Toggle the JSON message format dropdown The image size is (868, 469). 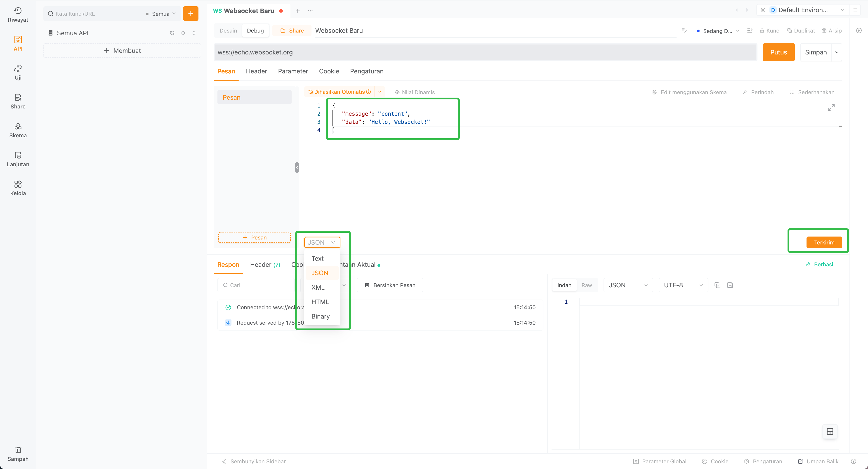pos(322,242)
